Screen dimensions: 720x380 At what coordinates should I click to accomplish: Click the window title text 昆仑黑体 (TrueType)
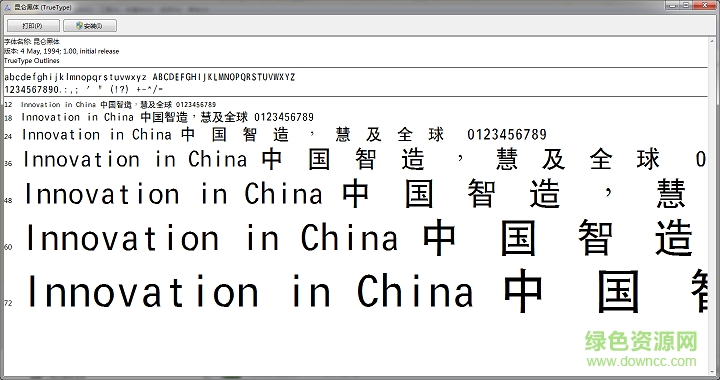43,8
